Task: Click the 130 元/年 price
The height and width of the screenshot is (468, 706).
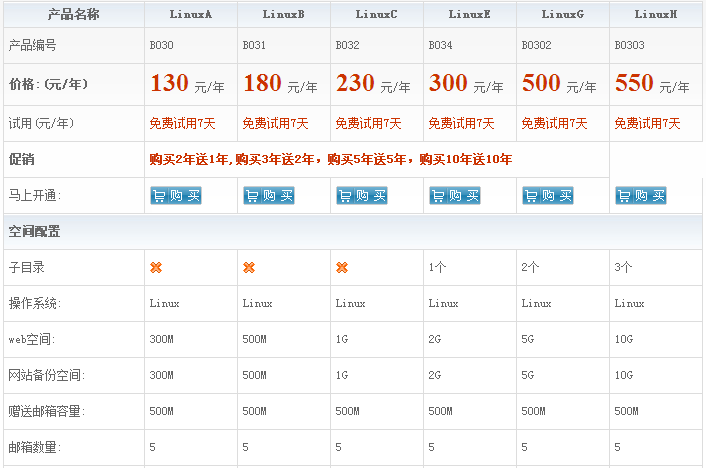Action: click(187, 84)
